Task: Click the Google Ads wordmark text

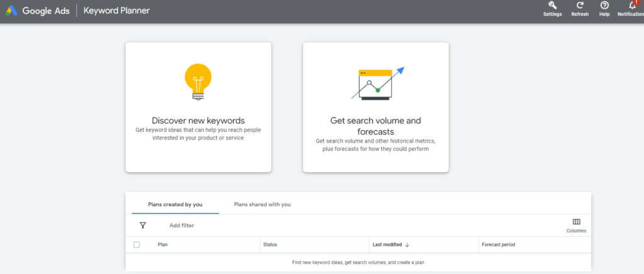Action: [45, 11]
